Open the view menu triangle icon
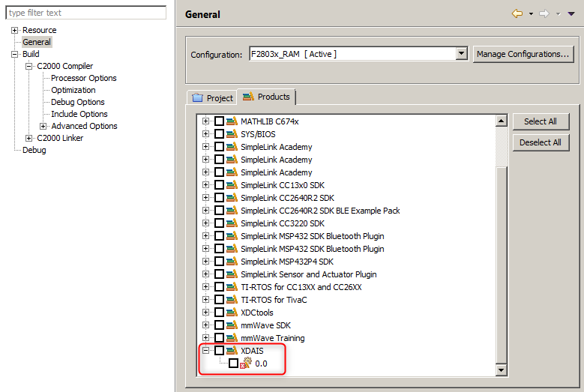 (x=571, y=14)
